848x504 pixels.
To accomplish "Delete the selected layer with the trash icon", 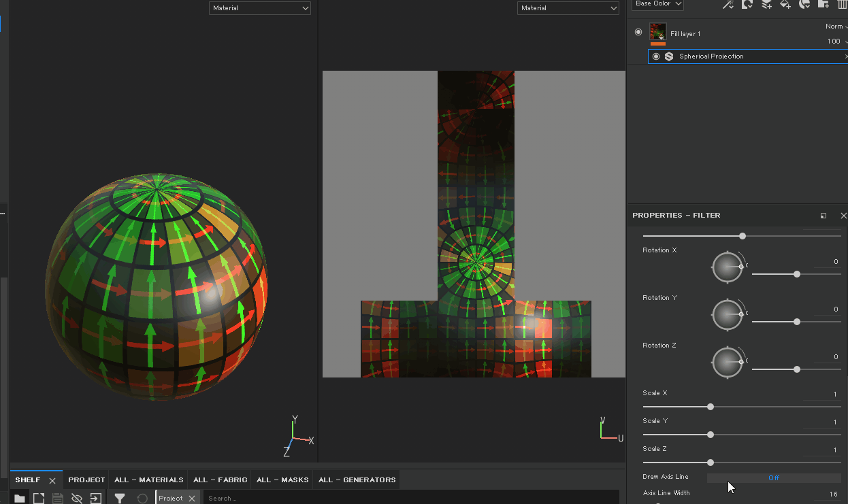I will point(844,5).
